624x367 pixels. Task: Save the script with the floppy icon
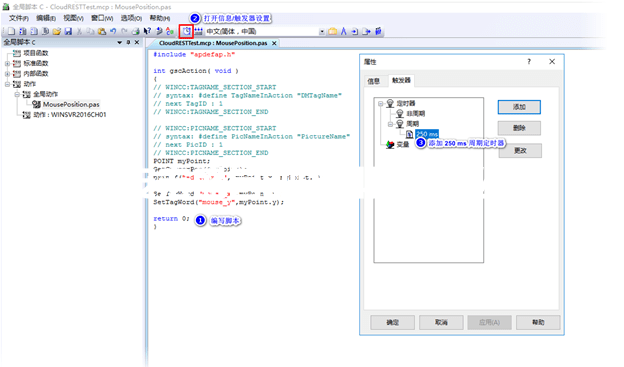(68, 31)
